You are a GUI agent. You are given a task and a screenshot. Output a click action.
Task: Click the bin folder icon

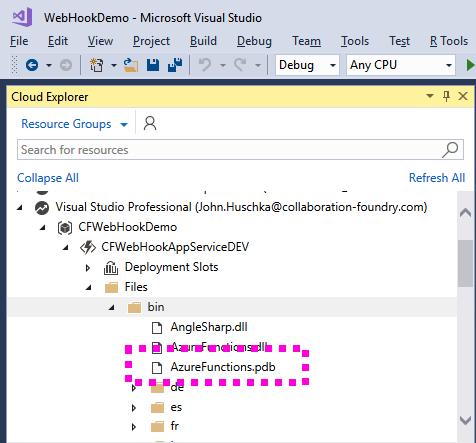(x=134, y=307)
